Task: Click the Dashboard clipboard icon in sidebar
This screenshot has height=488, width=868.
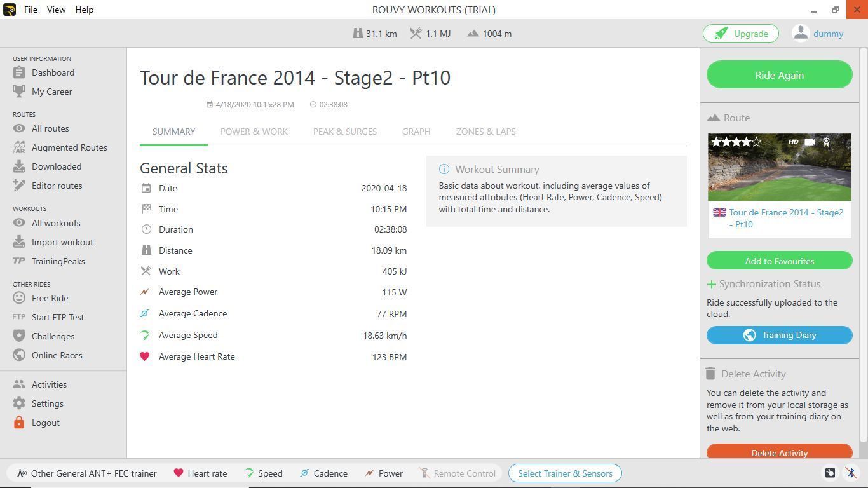Action: [19, 72]
